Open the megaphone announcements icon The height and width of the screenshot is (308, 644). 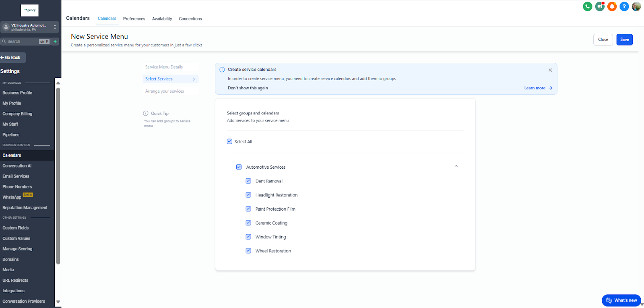click(x=600, y=6)
